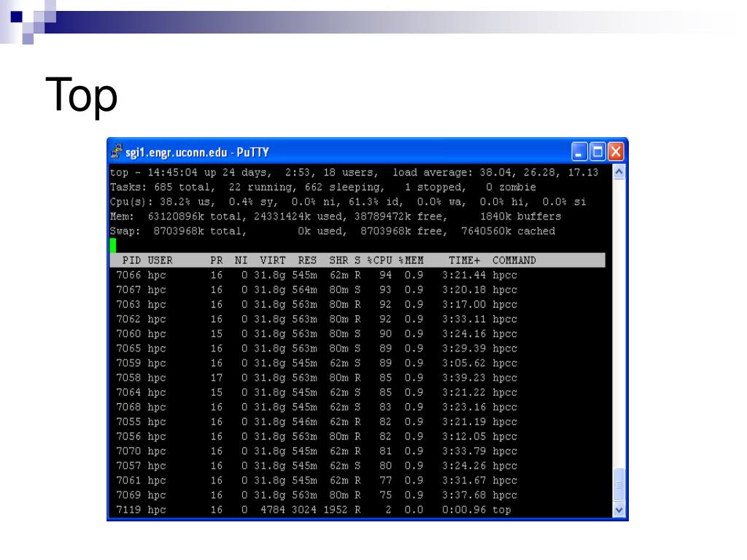Viewport: 747px width, 560px height.
Task: Click PID 7068 in process list
Action: point(128,407)
